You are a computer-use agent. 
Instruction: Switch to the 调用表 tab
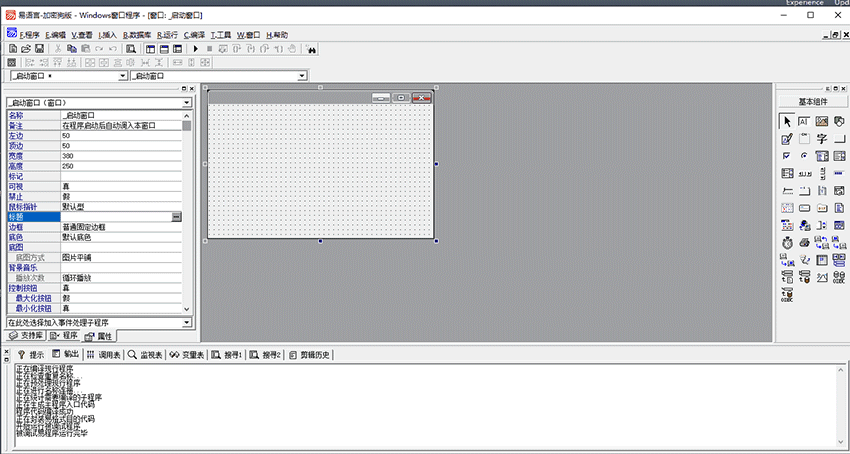click(x=104, y=355)
